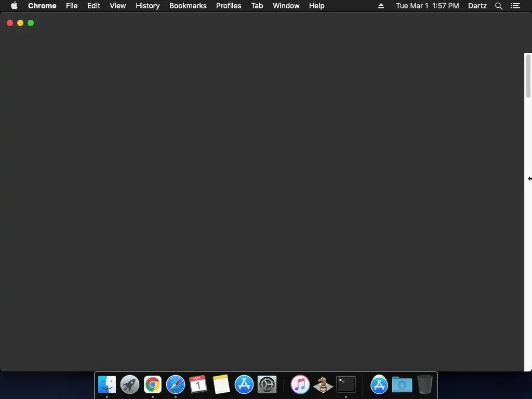The width and height of the screenshot is (532, 399).
Task: Open Chess knight icon in Dock
Action: (x=323, y=384)
